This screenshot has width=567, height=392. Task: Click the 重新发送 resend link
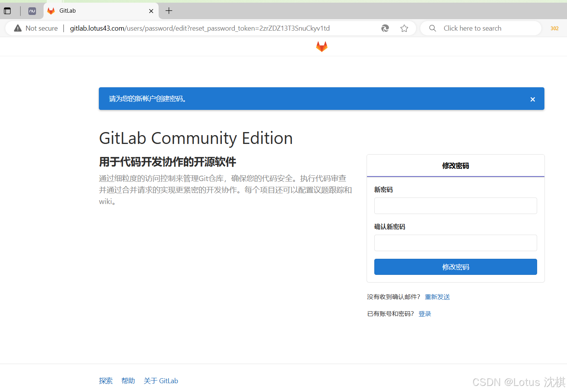click(437, 297)
